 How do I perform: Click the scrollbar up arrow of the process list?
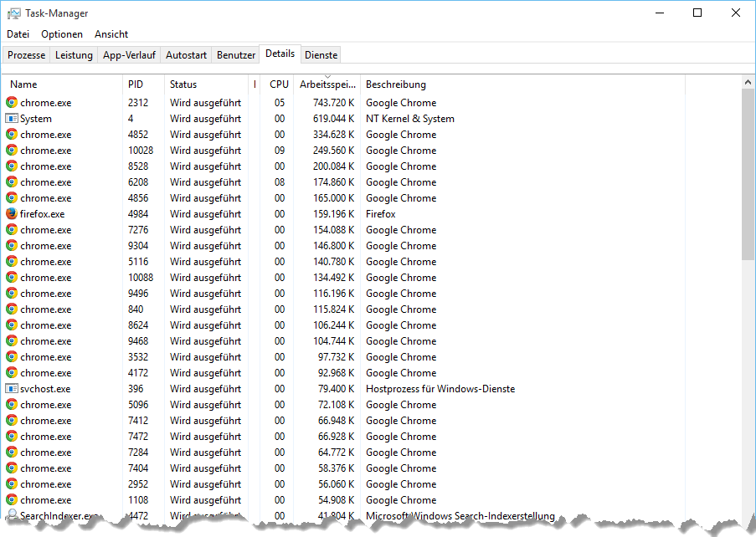click(x=748, y=82)
